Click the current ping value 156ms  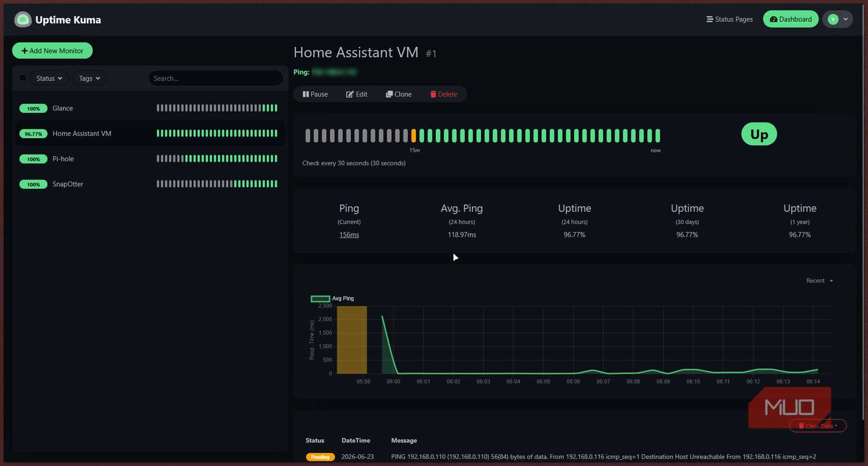(x=349, y=235)
